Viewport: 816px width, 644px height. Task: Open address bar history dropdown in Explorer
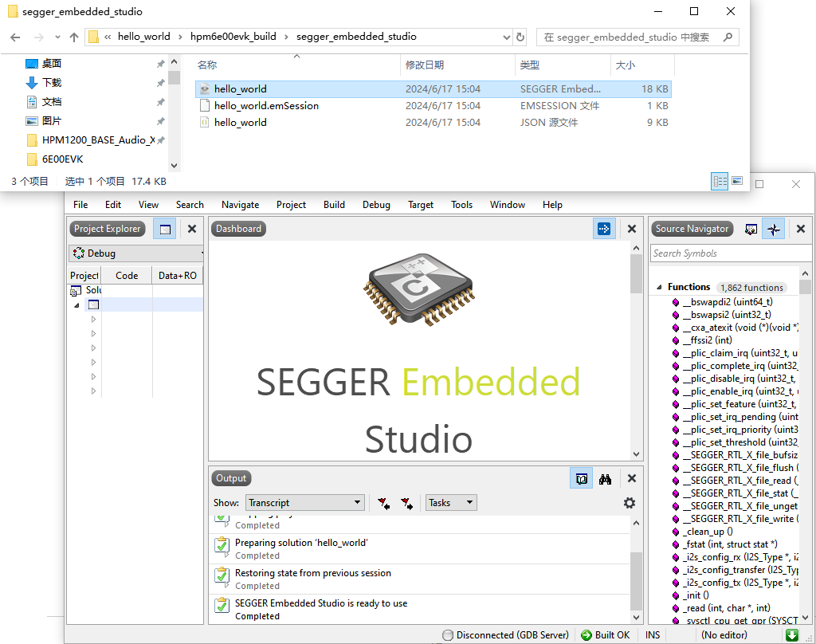506,37
